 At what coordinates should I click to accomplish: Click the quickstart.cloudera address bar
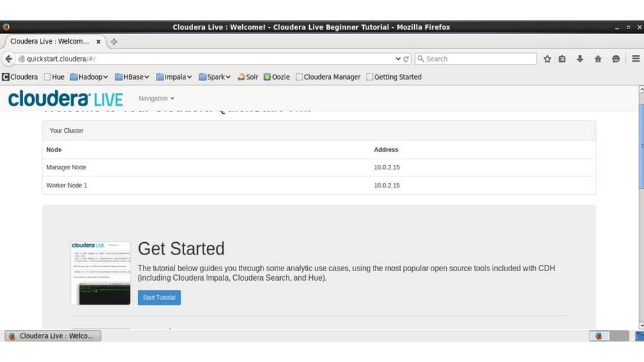pos(205,59)
